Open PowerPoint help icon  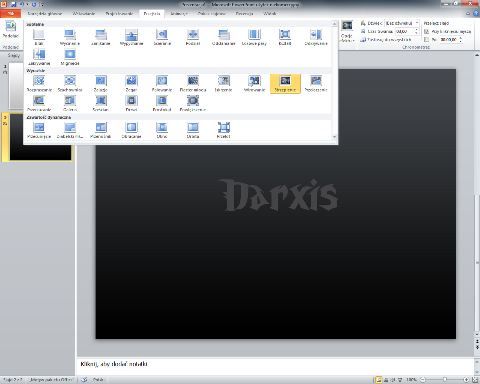476,13
